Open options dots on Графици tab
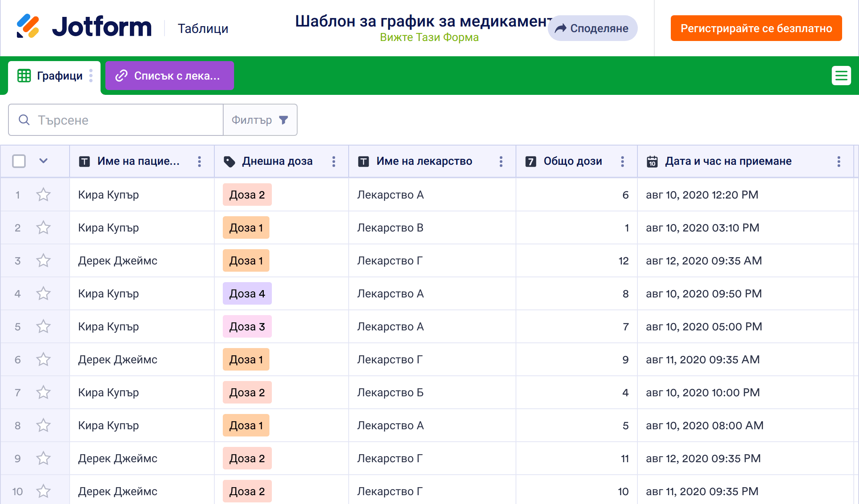The height and width of the screenshot is (504, 859). [x=91, y=76]
